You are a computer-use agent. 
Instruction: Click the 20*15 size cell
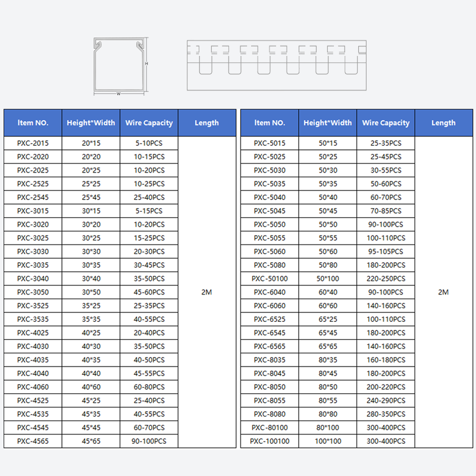click(x=90, y=143)
